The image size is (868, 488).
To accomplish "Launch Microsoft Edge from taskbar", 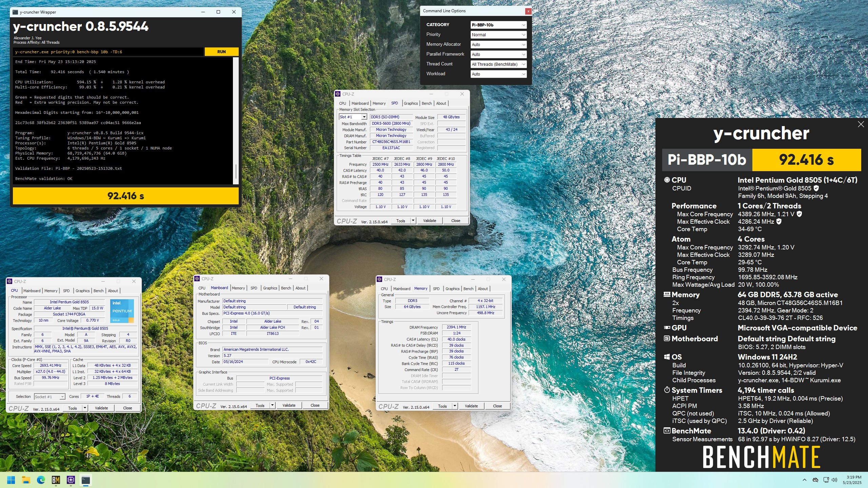I will tap(41, 480).
